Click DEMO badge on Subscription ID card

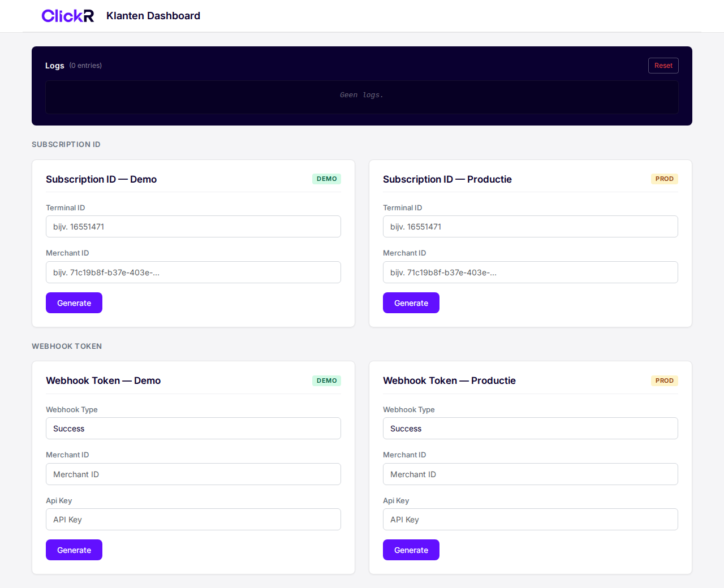pyautogui.click(x=326, y=179)
